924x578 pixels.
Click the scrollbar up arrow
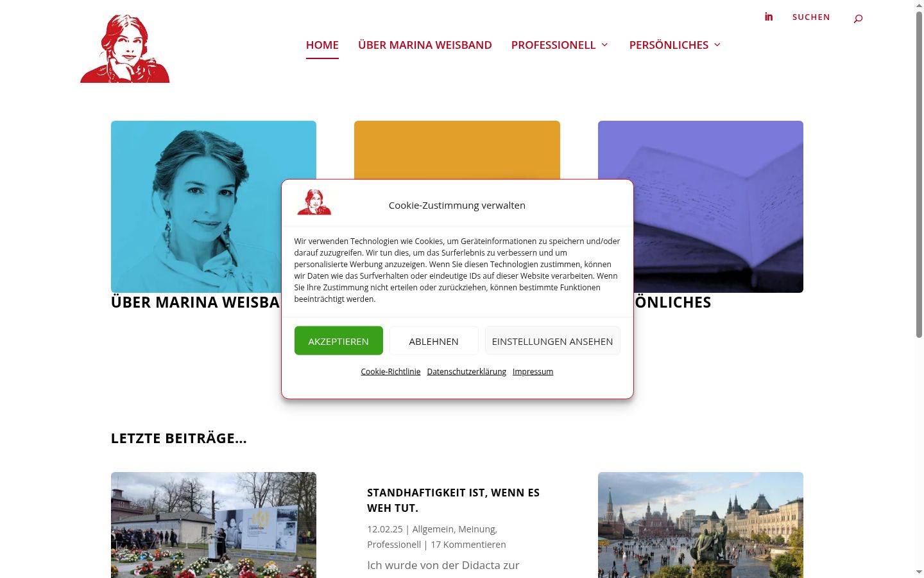pos(919,5)
